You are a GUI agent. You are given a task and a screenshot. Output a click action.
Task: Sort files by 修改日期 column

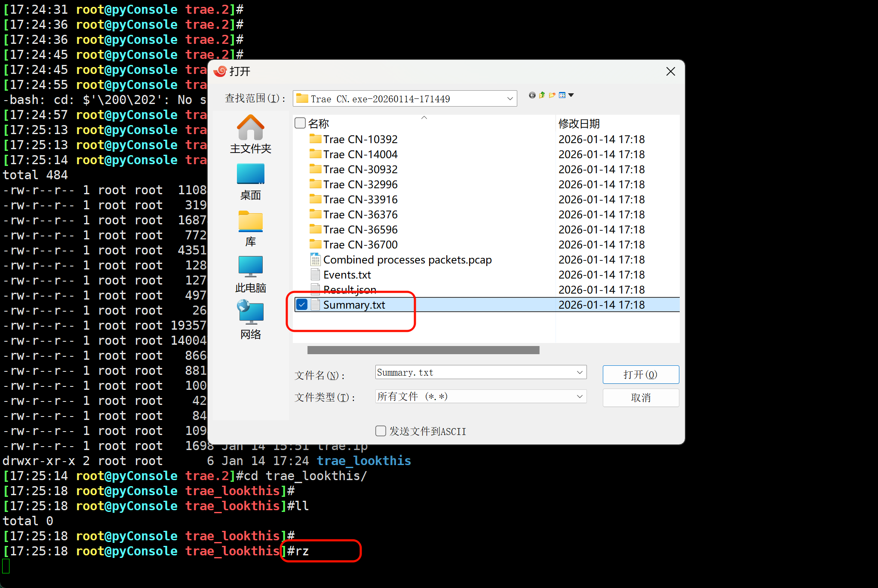579,124
